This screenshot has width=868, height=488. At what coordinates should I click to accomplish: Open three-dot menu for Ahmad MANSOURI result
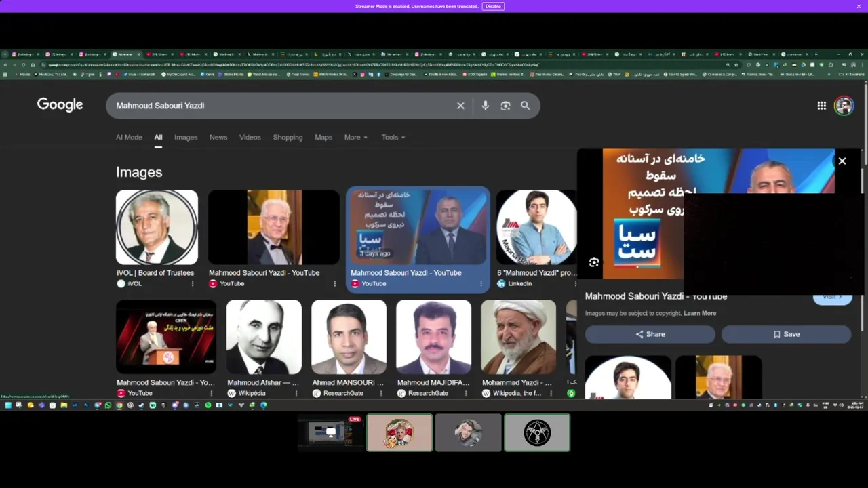click(x=381, y=393)
